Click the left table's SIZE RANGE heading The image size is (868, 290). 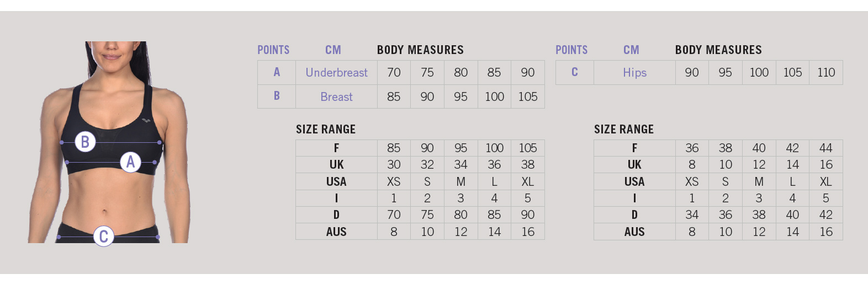pyautogui.click(x=326, y=129)
